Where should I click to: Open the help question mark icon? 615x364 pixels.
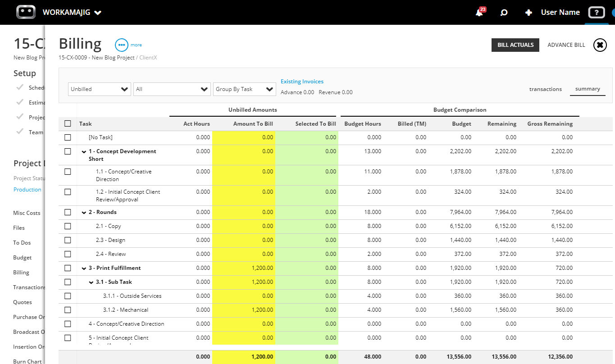click(x=597, y=13)
